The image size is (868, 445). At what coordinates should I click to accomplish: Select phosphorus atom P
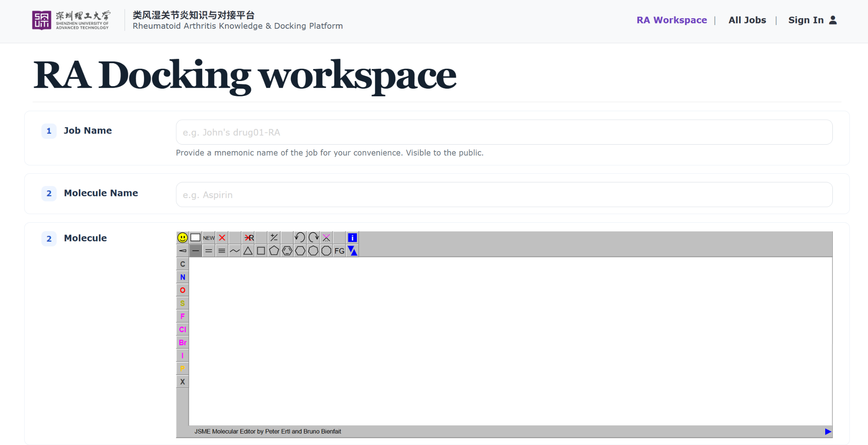pos(183,369)
